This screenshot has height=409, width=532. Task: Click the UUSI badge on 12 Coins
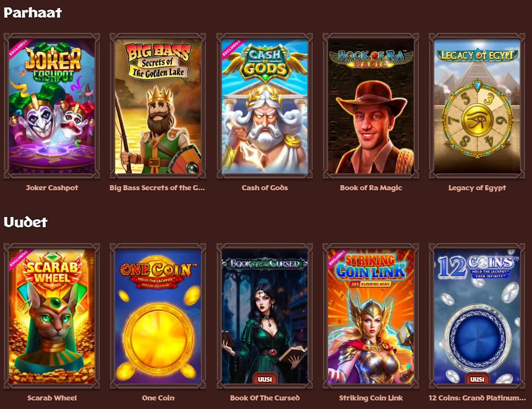point(477,379)
